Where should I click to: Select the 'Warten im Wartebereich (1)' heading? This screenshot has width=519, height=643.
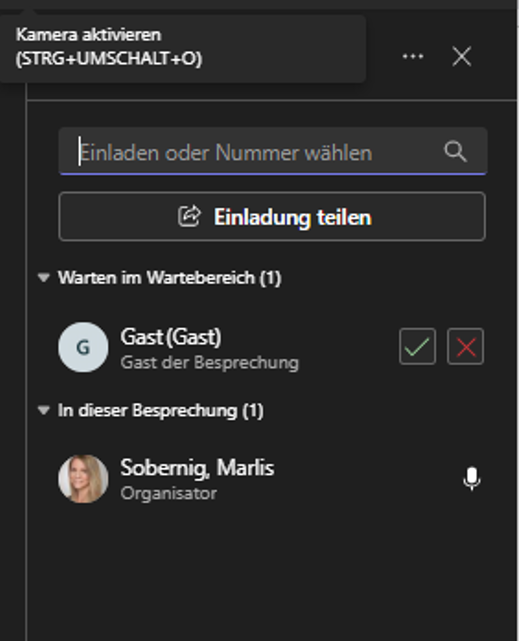[169, 278]
